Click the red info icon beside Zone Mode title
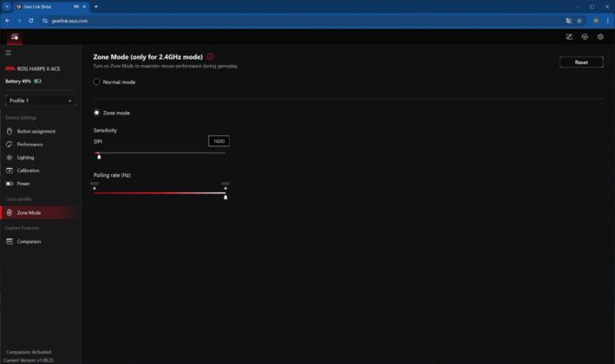Screen dimensions: 615x364 (x=210, y=57)
